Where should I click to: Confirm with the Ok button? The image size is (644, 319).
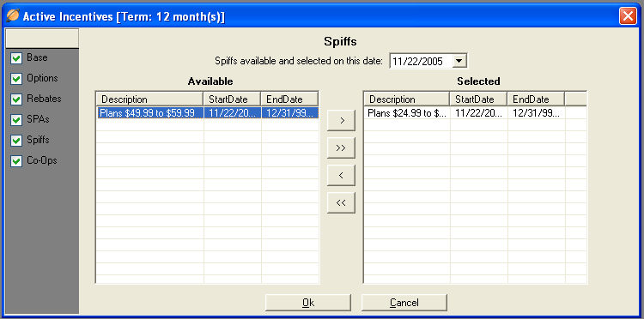308,303
